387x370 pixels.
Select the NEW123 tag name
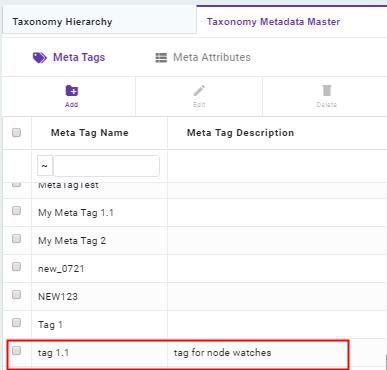58,297
